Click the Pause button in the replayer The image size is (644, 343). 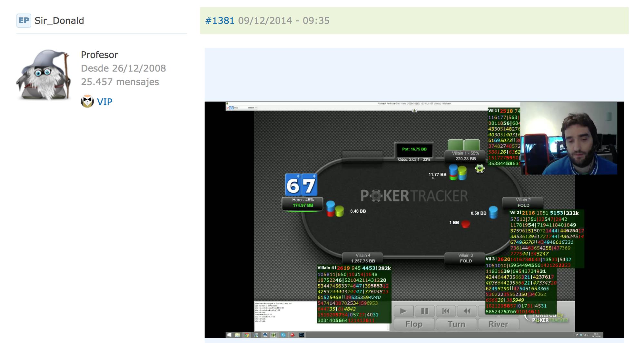tap(424, 311)
